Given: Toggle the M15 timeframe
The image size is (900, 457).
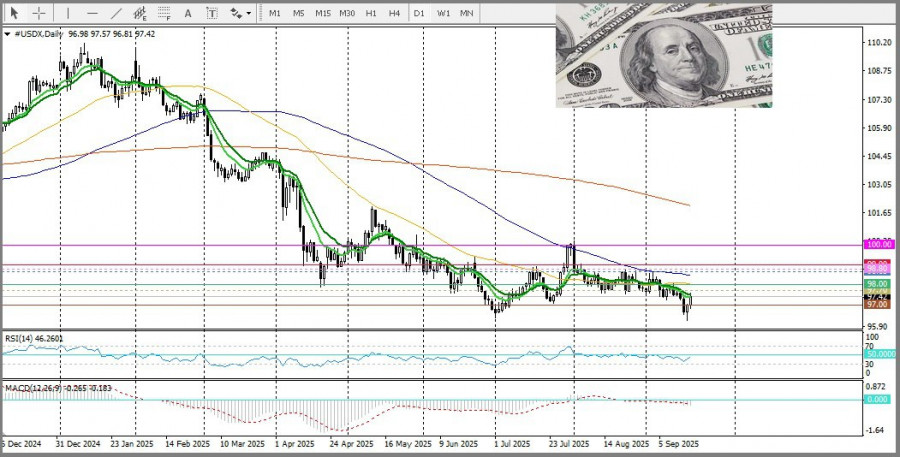Looking at the screenshot, I should click(322, 13).
